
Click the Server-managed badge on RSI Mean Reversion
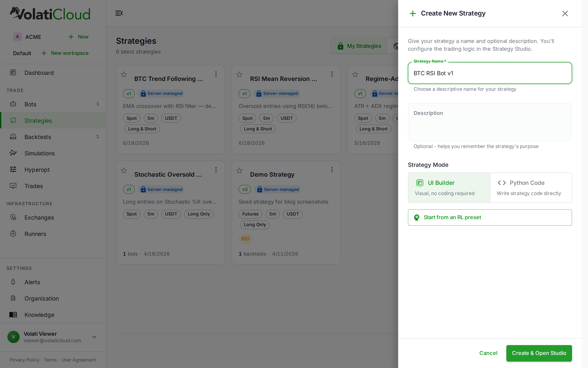[x=277, y=93]
